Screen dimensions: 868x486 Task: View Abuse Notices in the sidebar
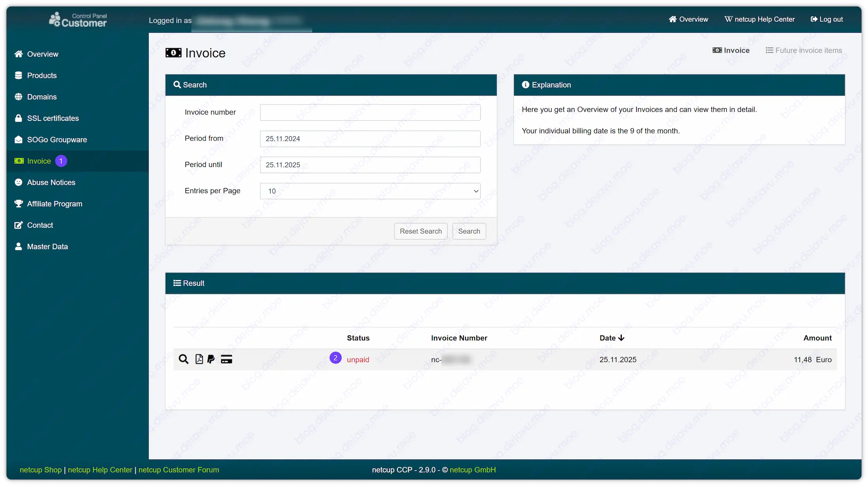point(51,182)
